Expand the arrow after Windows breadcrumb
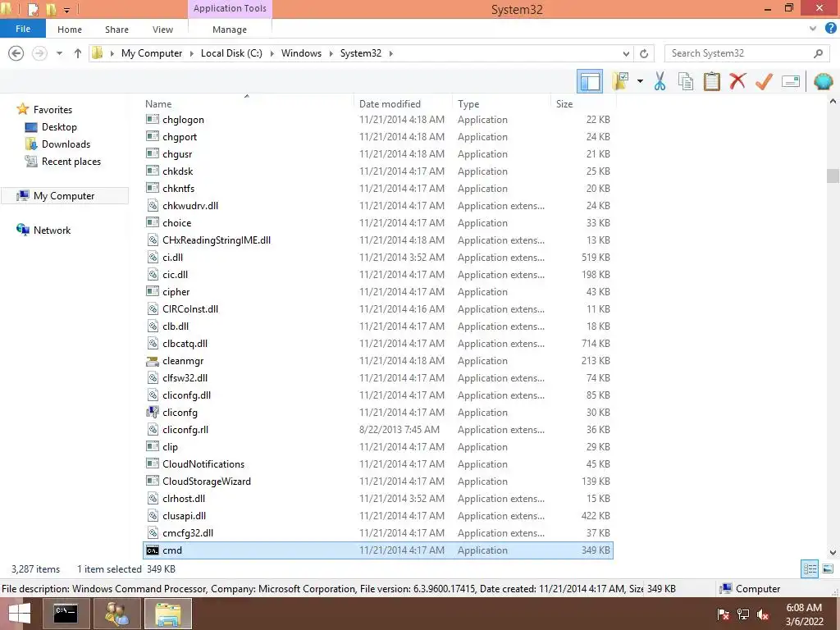 tap(331, 53)
